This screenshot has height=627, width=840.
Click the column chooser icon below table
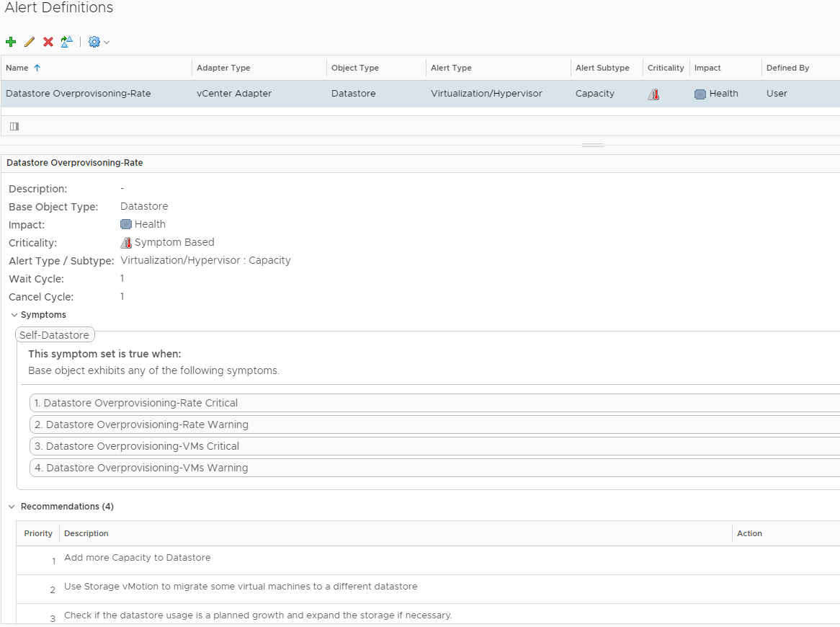(14, 126)
